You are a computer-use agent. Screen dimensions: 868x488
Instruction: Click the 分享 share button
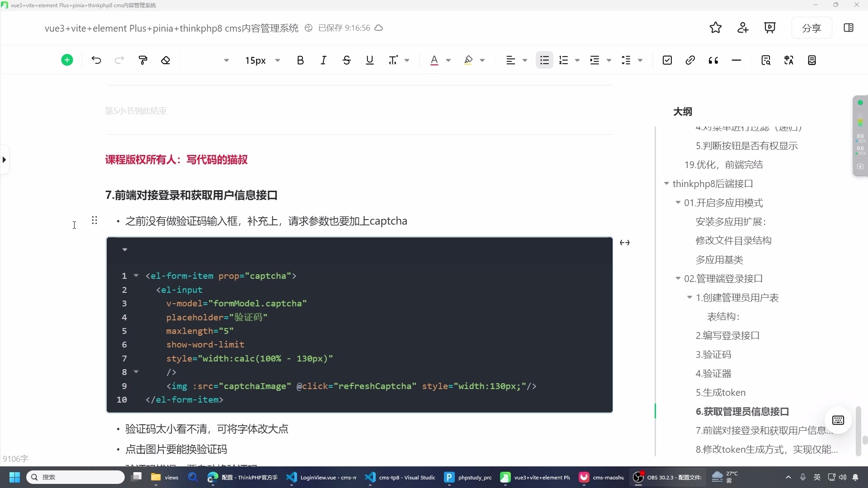(811, 28)
